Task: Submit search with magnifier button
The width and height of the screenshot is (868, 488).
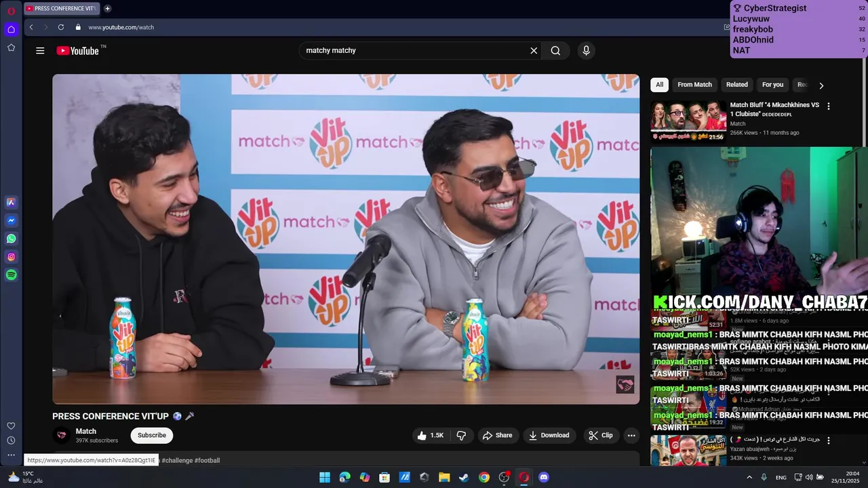Action: pyautogui.click(x=555, y=51)
